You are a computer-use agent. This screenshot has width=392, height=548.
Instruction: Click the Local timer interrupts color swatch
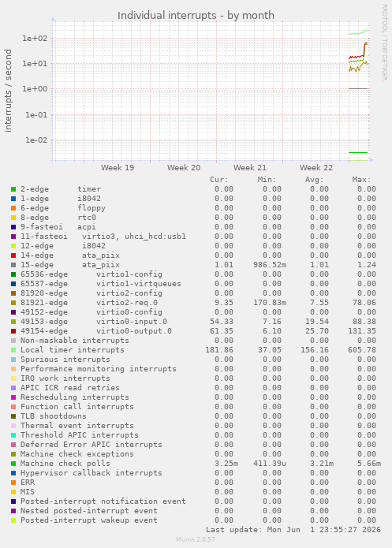13,350
